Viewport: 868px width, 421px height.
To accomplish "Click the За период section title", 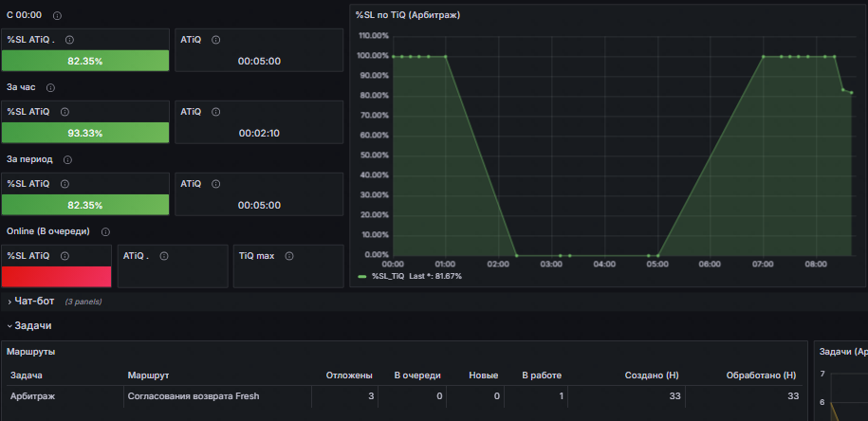I will pos(30,159).
